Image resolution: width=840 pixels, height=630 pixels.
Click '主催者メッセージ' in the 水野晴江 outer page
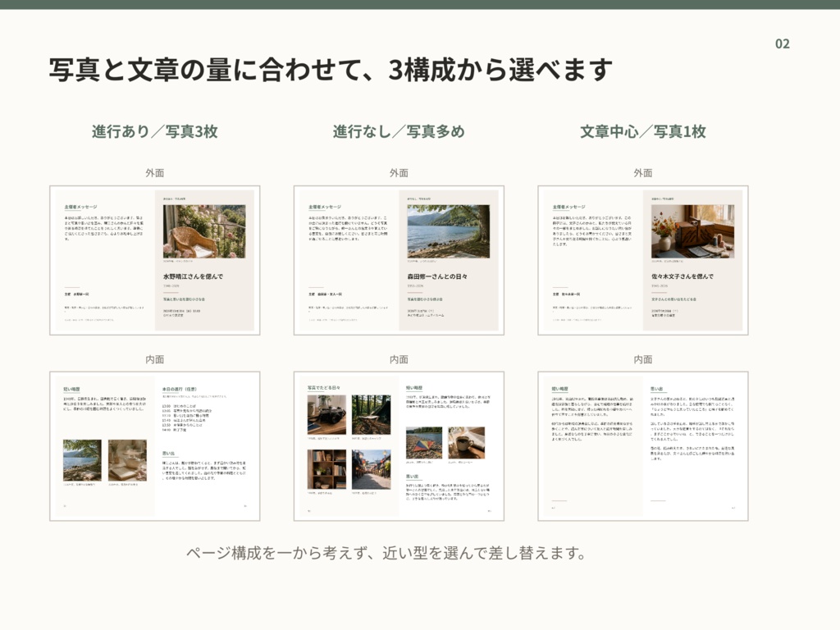tap(81, 207)
